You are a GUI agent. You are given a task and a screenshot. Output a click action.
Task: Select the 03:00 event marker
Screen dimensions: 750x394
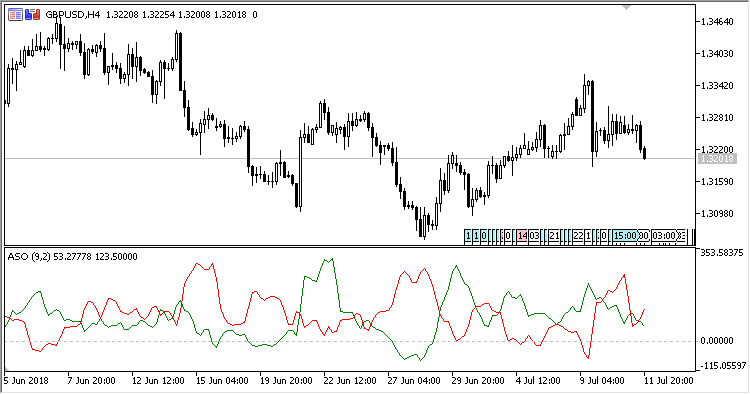(664, 236)
